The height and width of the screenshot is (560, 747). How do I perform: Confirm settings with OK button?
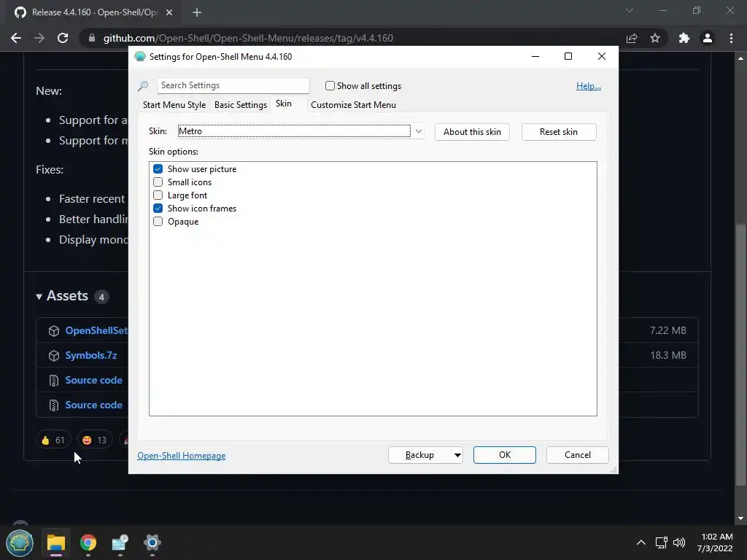(x=505, y=455)
